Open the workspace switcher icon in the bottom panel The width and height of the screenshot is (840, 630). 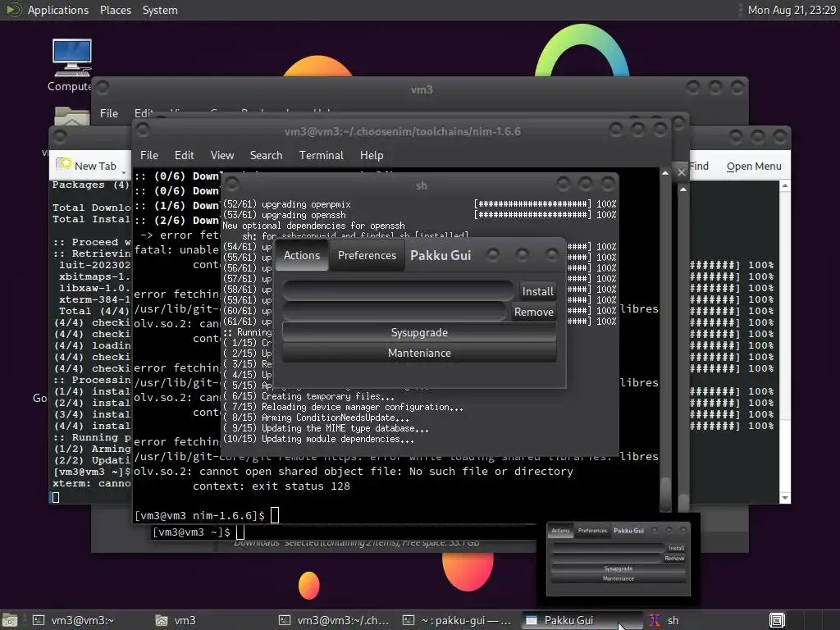(777, 620)
